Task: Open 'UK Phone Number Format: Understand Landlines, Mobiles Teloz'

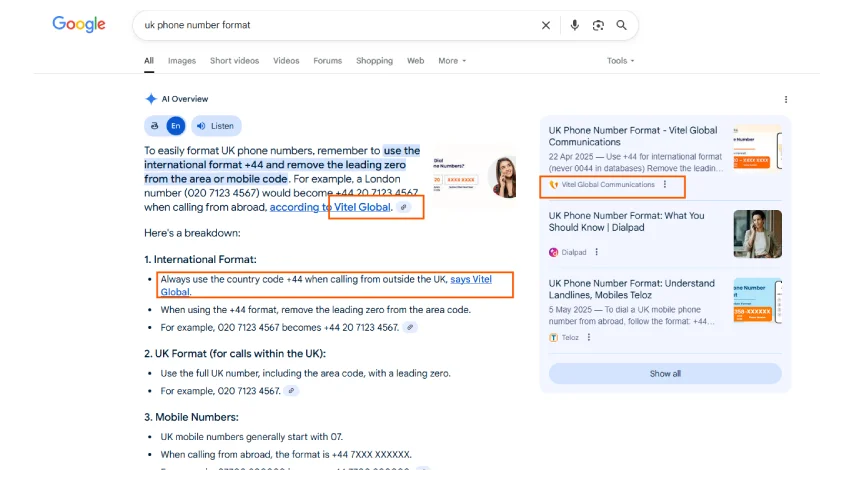Action: coord(631,289)
